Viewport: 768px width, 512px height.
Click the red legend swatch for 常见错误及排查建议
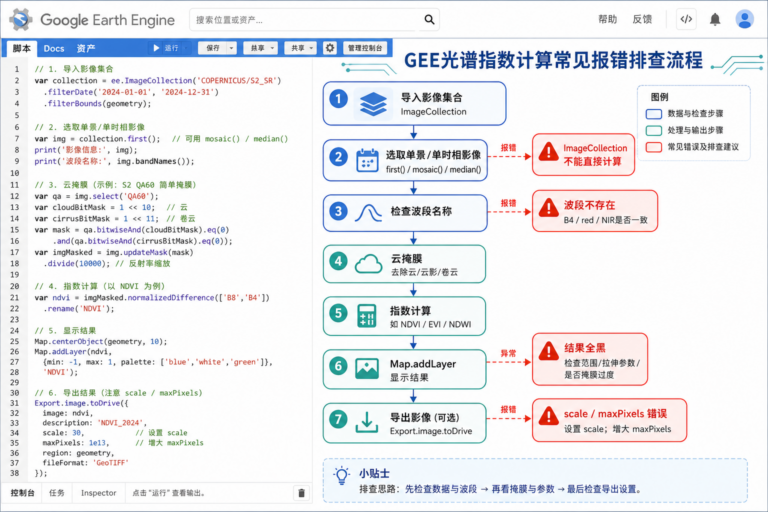point(653,147)
